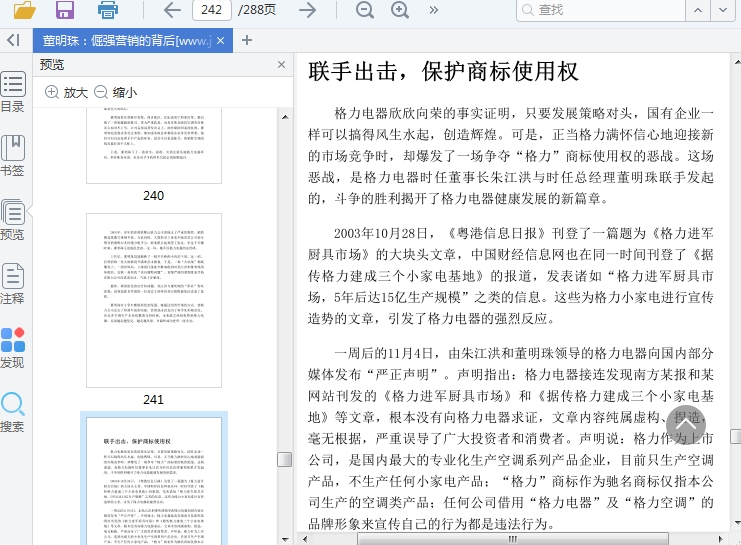Find next match with down chevron
Image resolution: width=741 pixels, height=545 pixels.
click(x=723, y=10)
